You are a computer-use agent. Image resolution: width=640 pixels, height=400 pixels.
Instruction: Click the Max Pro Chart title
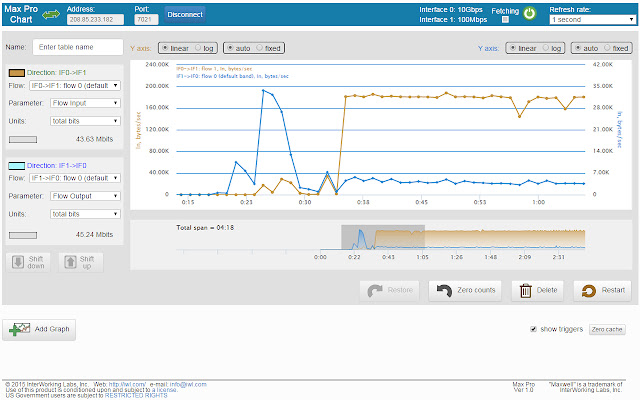(x=21, y=14)
